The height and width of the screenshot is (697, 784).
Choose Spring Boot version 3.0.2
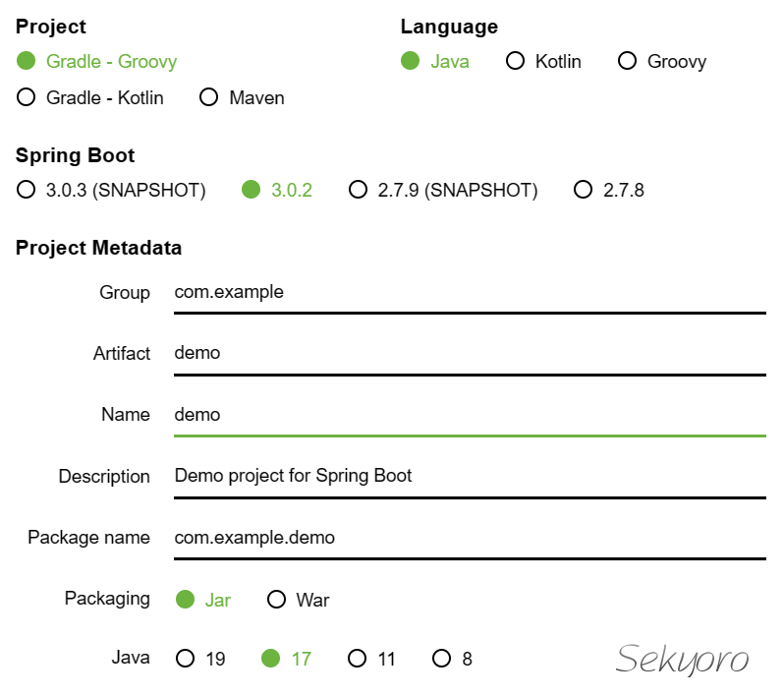coord(252,190)
